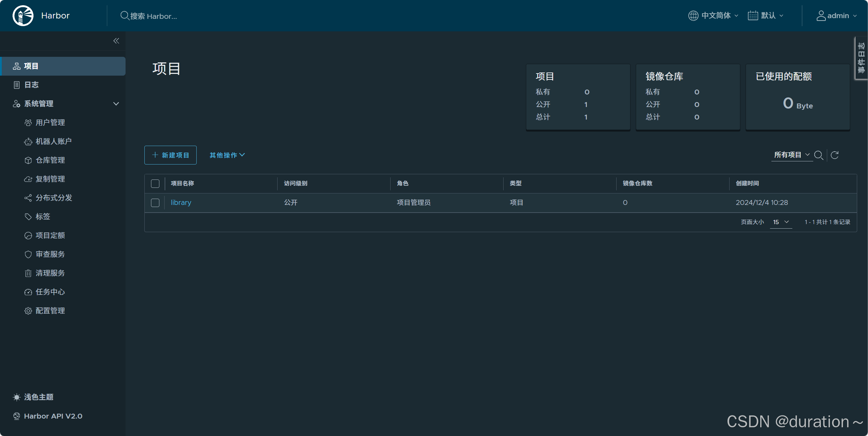Open the library project link

click(181, 202)
